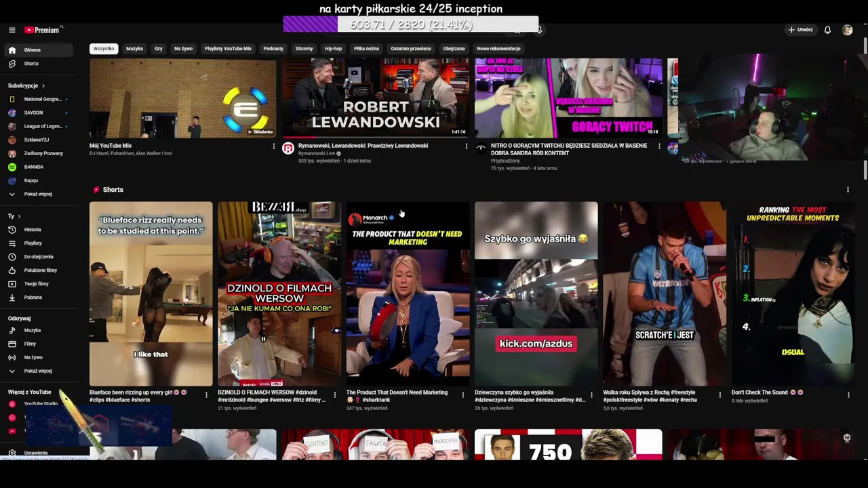
Task: Click the page vertical scrollbar
Action: tap(865, 108)
